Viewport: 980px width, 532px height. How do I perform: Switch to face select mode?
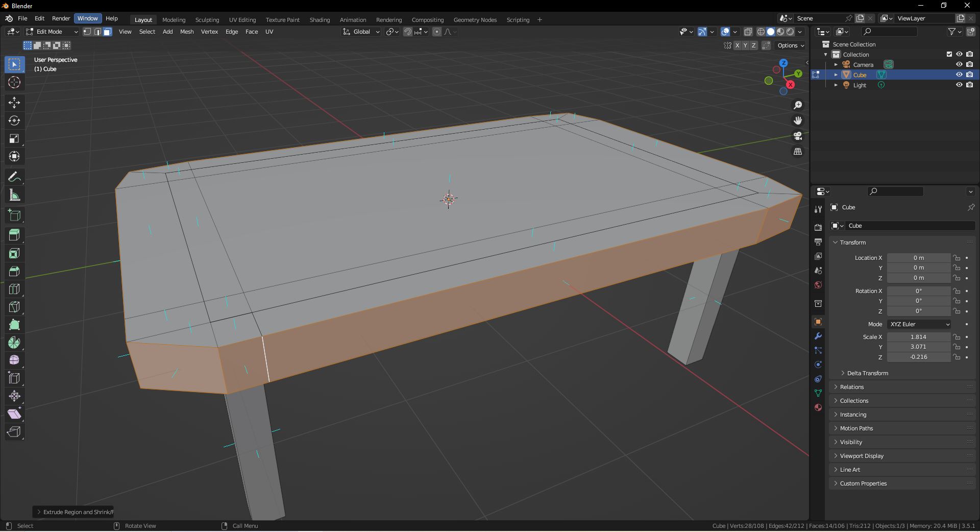point(108,32)
